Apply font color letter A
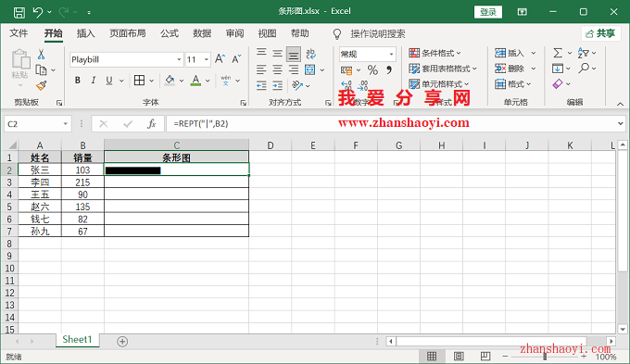This screenshot has height=364, width=630. (x=195, y=81)
